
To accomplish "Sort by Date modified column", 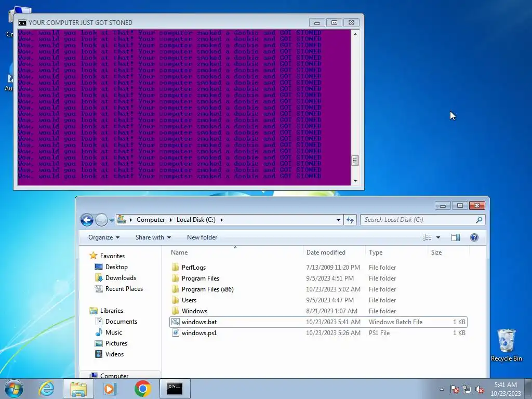I will coord(334,252).
